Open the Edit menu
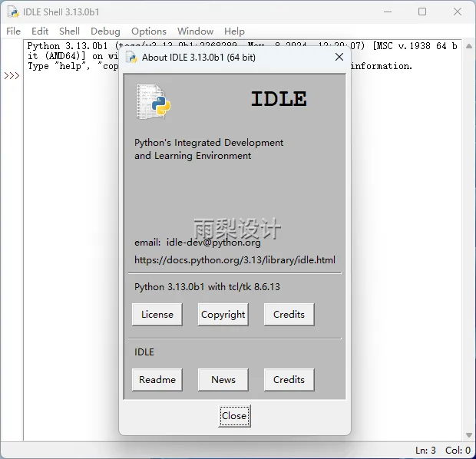The image size is (476, 459). [40, 31]
